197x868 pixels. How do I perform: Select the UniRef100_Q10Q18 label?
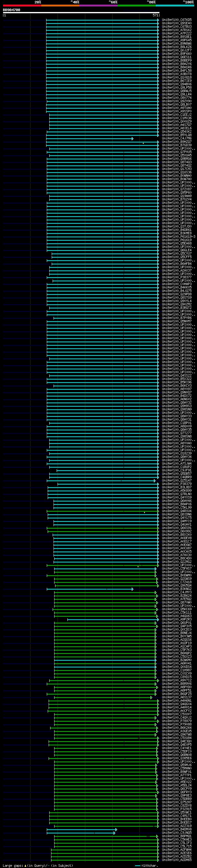(x=177, y=78)
